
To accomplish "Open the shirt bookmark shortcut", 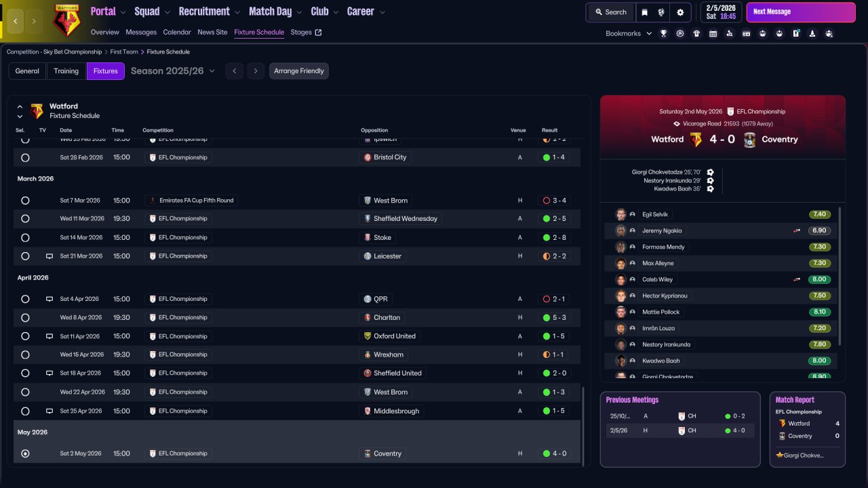I will (x=696, y=33).
